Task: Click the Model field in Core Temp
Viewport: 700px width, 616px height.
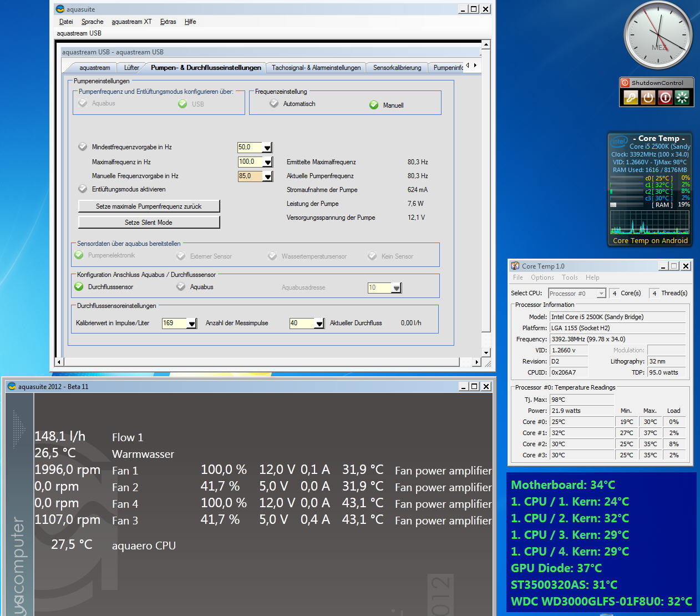Action: point(618,317)
